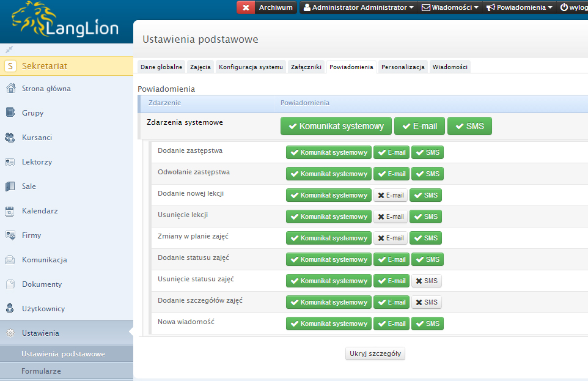Click the Kursanci people icon
The width and height of the screenshot is (588, 381).
pos(10,138)
